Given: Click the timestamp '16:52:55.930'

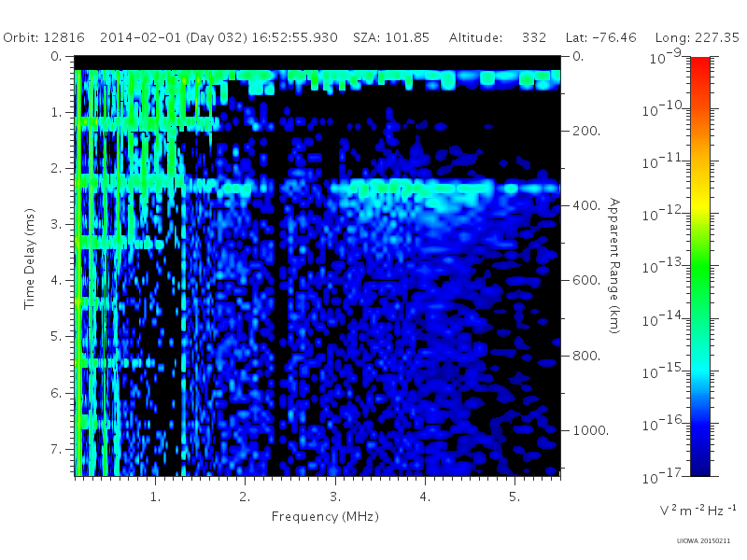Looking at the screenshot, I should 294,37.
